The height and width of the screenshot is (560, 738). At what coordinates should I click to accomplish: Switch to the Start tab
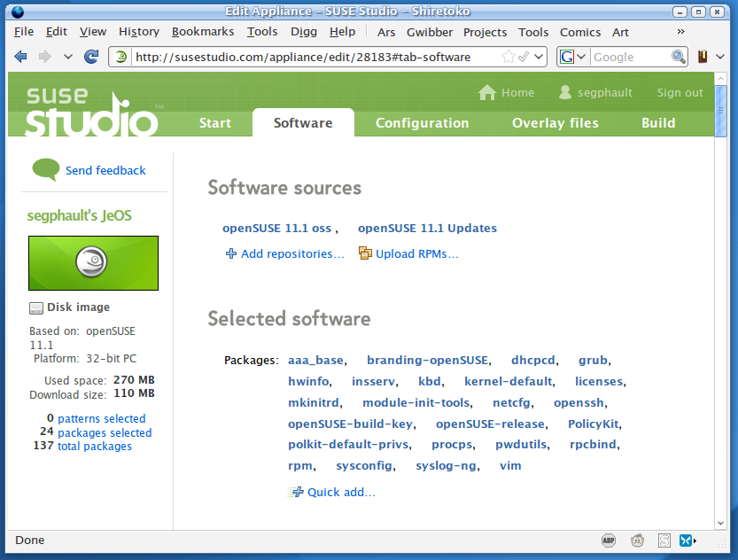coord(215,123)
